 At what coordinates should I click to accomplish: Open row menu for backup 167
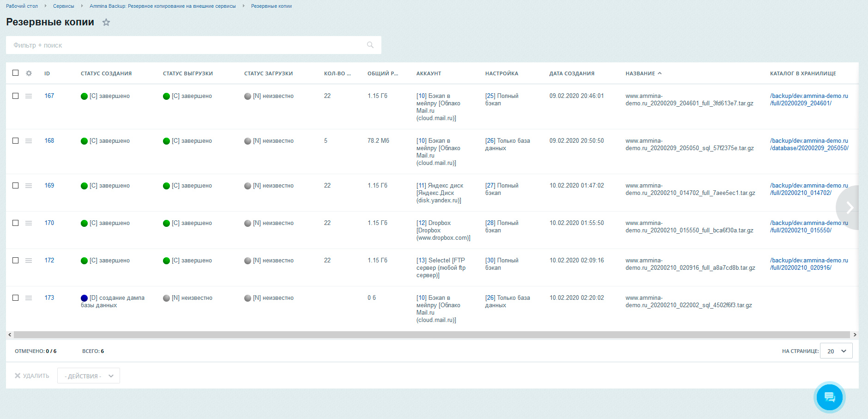[29, 96]
